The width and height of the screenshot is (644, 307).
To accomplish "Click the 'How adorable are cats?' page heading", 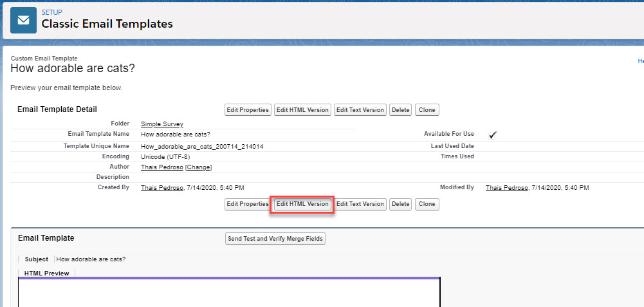I will pyautogui.click(x=73, y=68).
